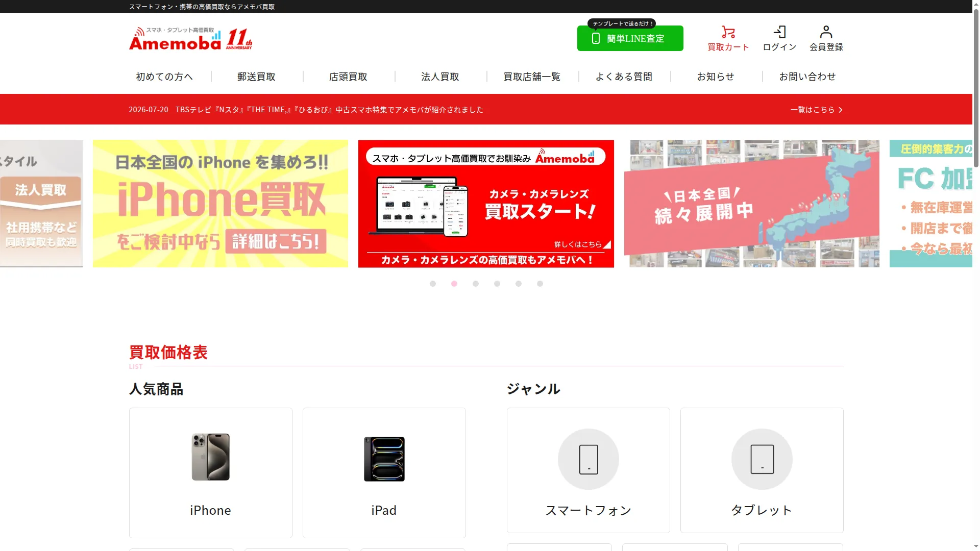The width and height of the screenshot is (980, 551).
Task: Click the カメラ・カメラレンズ買取スタート banner
Action: 486,204
